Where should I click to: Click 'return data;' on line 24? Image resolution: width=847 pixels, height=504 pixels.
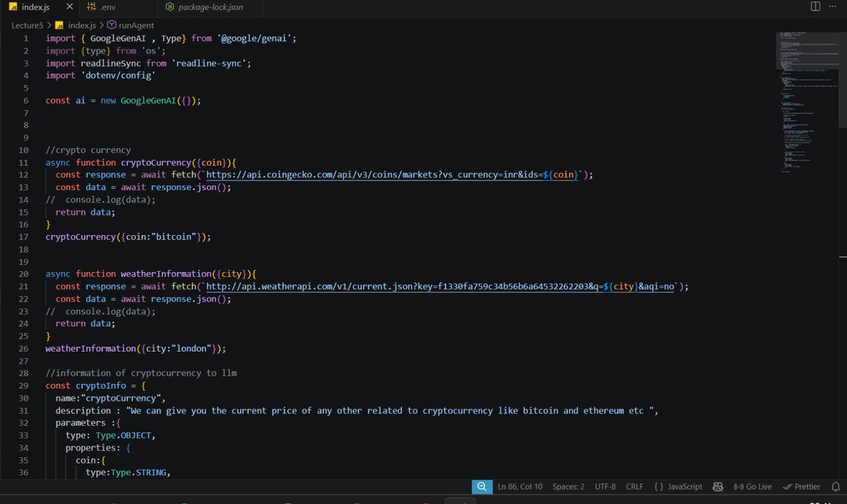(85, 324)
